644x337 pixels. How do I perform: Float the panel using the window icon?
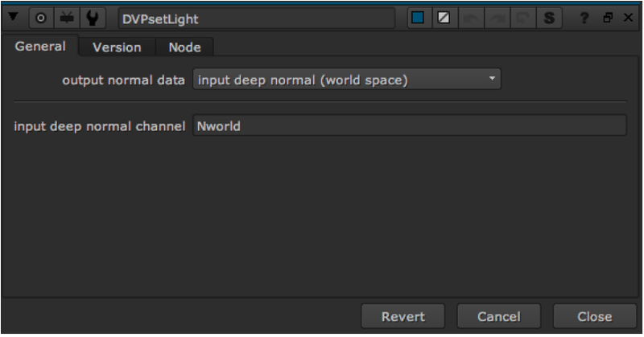pyautogui.click(x=608, y=18)
